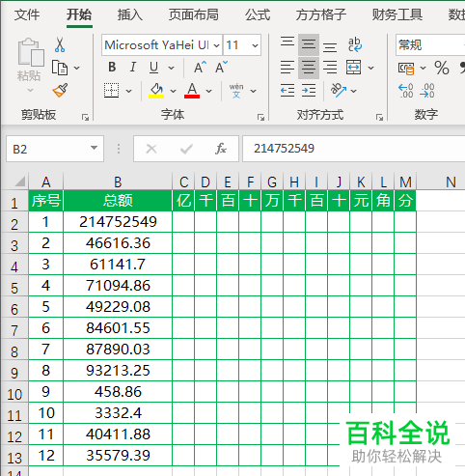465x476 pixels.
Task: Align text right
Action: click(x=330, y=68)
